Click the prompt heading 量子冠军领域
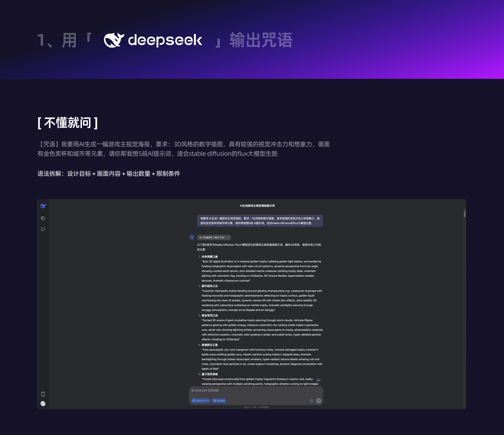Viewport: 504px width, 435px height. [x=210, y=374]
